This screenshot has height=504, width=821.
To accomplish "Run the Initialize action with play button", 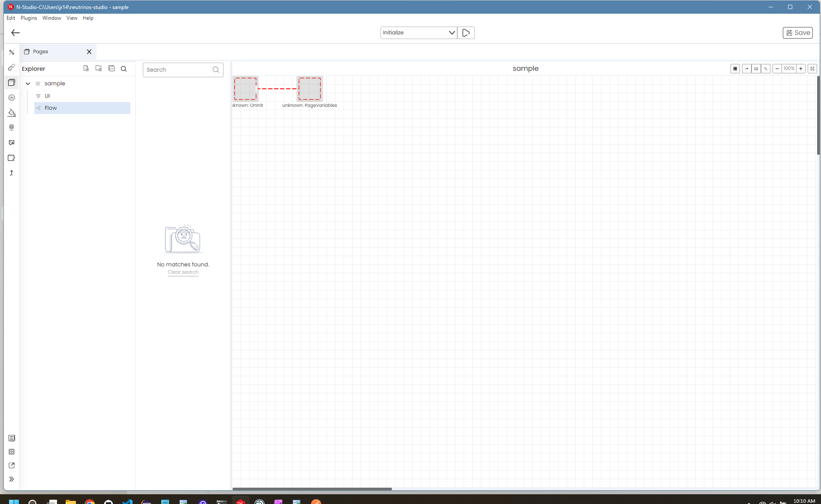I will (x=466, y=33).
